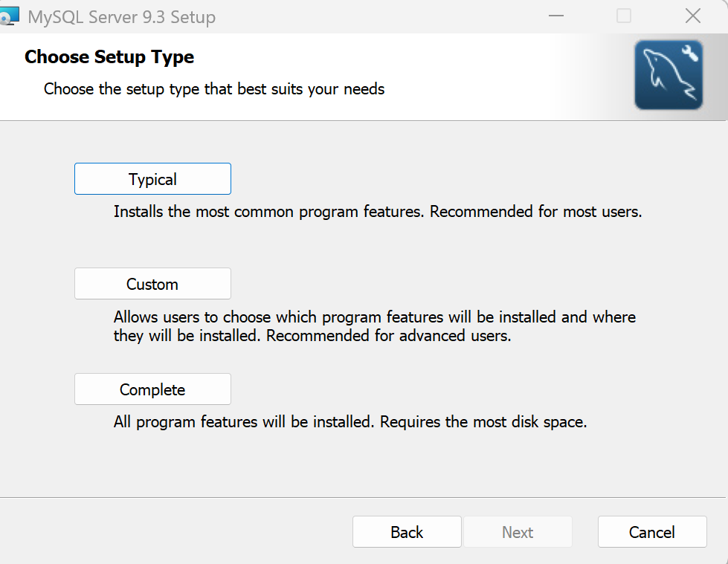Go Back to the previous step
The height and width of the screenshot is (564, 728).
(407, 532)
